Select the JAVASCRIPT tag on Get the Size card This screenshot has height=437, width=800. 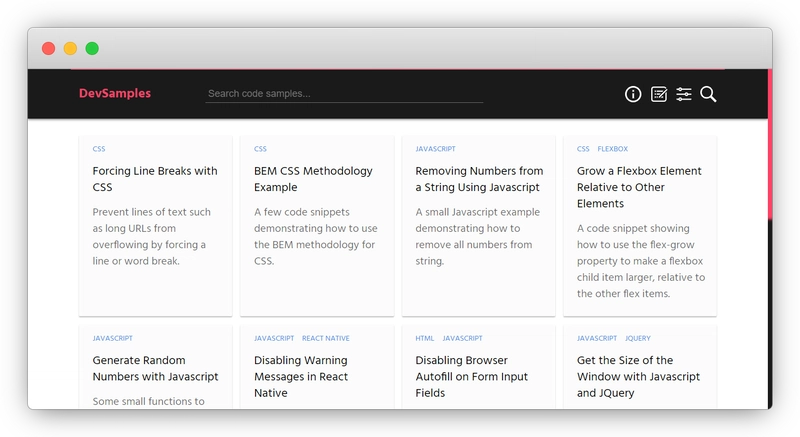click(x=597, y=338)
